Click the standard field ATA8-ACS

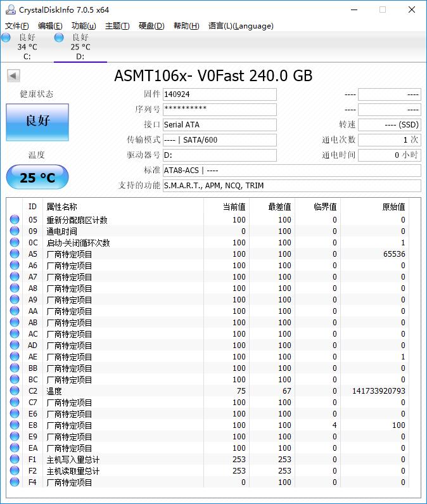[291, 171]
